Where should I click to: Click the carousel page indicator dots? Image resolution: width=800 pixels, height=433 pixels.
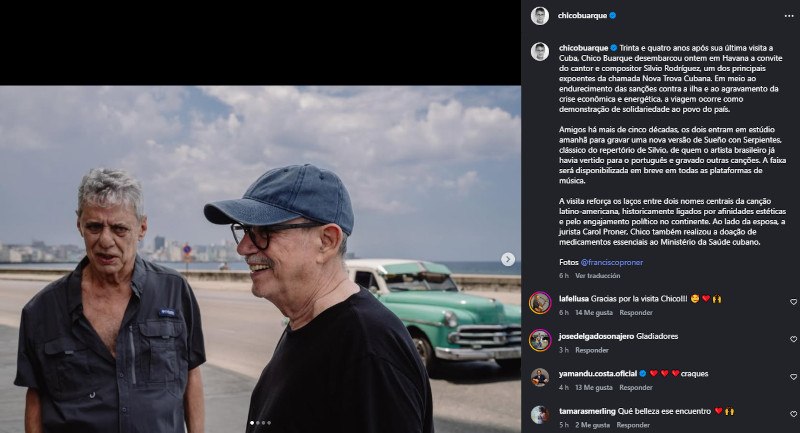260,423
